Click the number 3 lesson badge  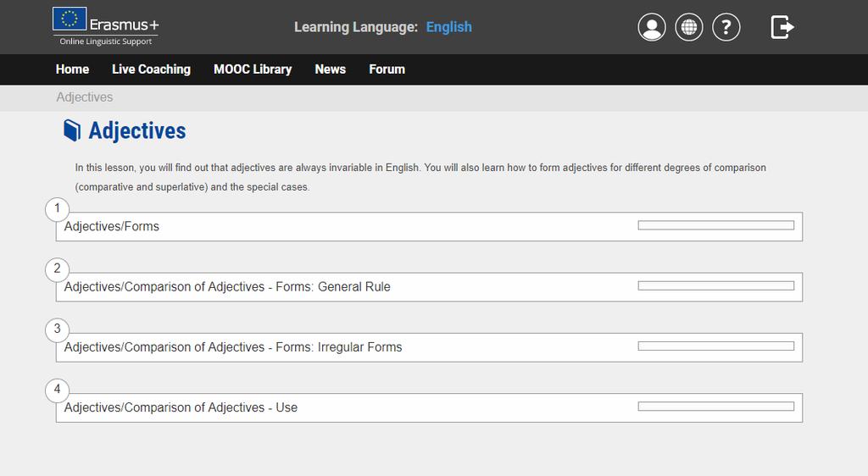(x=57, y=329)
